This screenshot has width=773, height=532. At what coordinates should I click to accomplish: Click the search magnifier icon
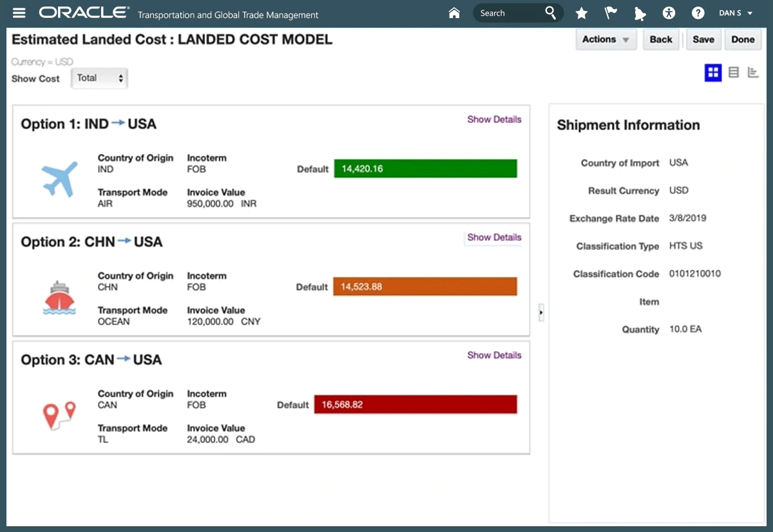click(x=550, y=13)
